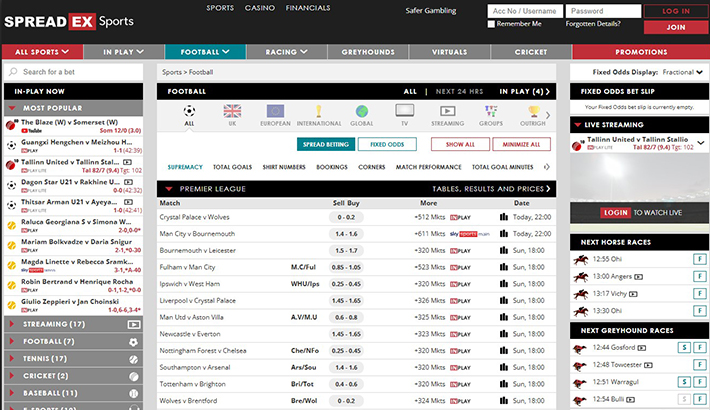The height and width of the screenshot is (410, 710).
Task: Open the Promotions menu tab
Action: click(x=641, y=52)
